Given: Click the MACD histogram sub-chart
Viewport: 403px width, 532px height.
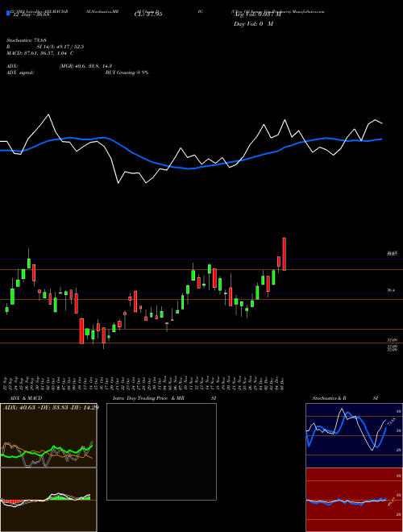Looking at the screenshot, I should click(48, 500).
